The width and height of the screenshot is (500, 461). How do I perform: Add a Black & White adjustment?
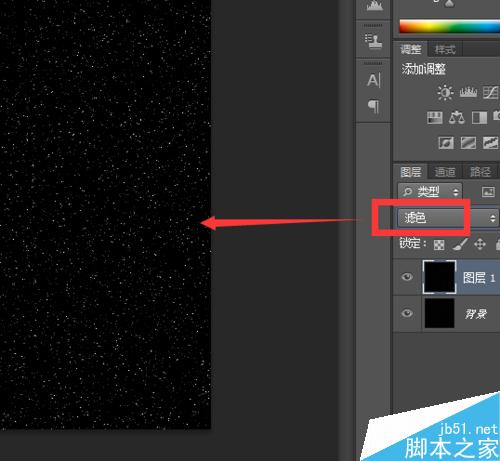[479, 118]
